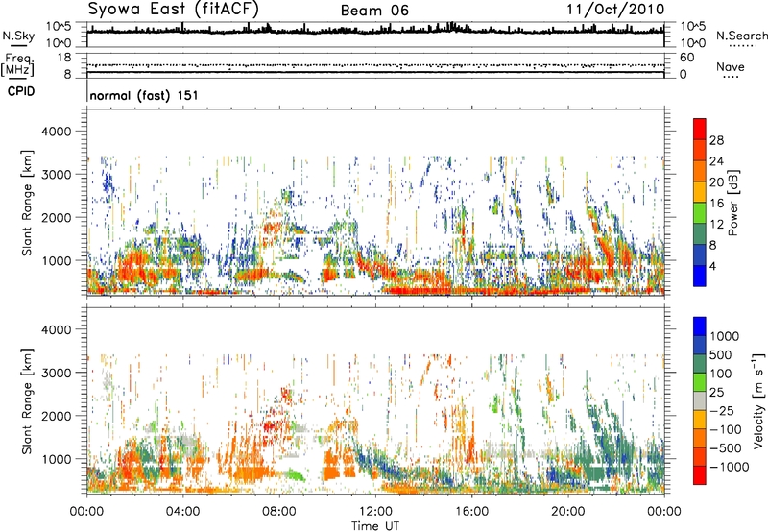Click the 'Nave' legend label
The height and width of the screenshot is (532, 768).
(731, 66)
